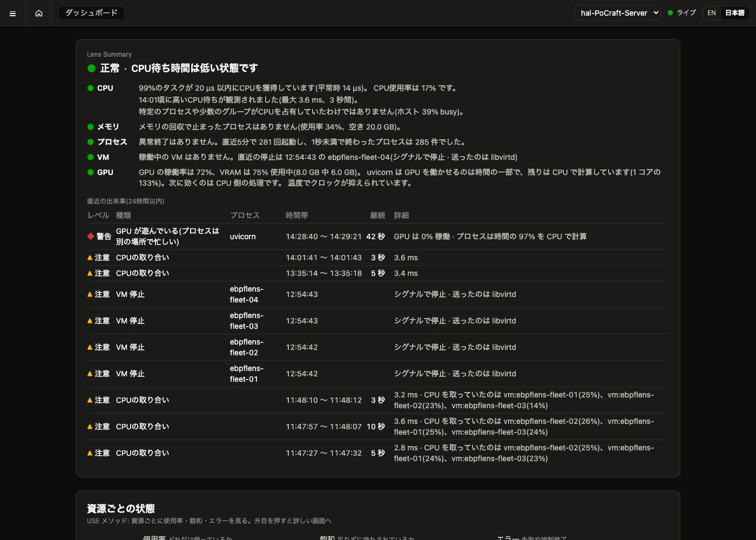
Task: Click the レベル column header
Action: click(98, 215)
